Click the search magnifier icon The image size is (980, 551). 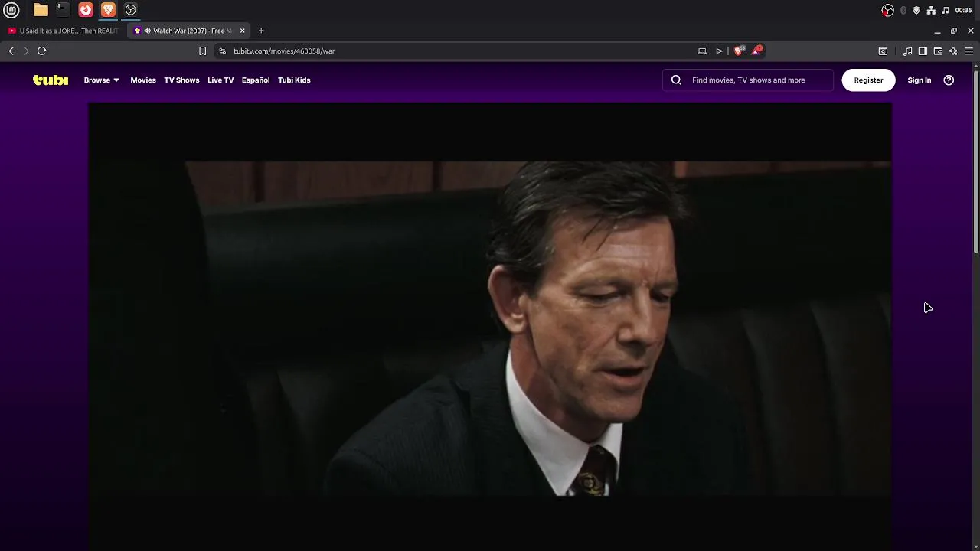[x=676, y=80]
